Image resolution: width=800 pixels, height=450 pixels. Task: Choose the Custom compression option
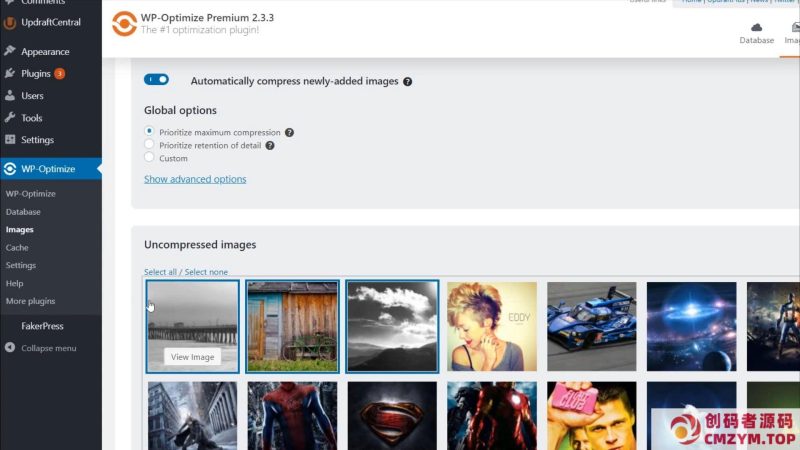(x=150, y=158)
